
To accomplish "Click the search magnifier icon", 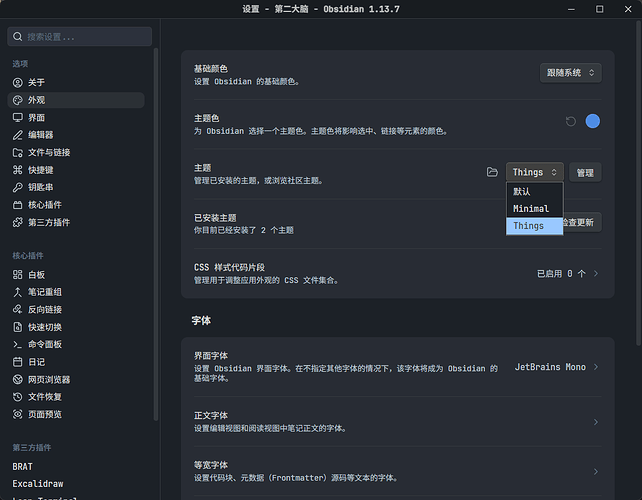I will 17,37.
